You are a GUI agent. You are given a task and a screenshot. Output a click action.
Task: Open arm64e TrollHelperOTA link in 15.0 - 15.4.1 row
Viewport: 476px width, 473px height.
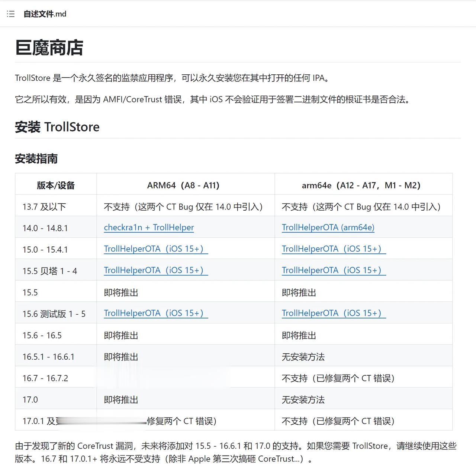[334, 249]
